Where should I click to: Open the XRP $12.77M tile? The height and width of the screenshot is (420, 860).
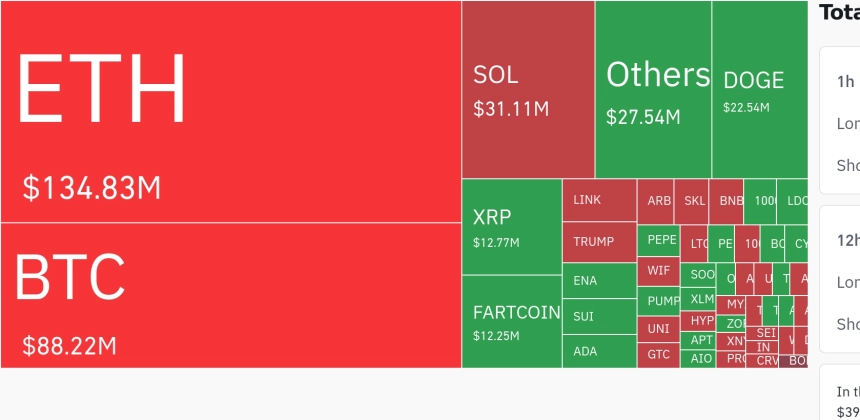pos(512,227)
